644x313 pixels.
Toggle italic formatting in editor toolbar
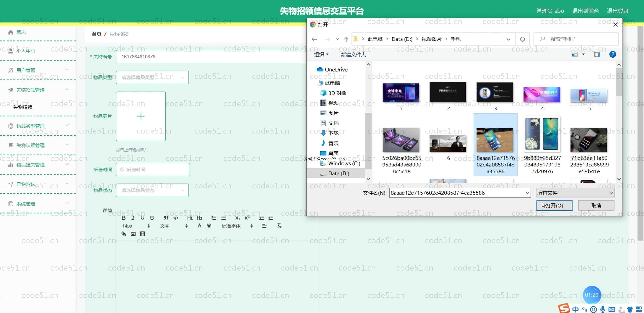(133, 218)
